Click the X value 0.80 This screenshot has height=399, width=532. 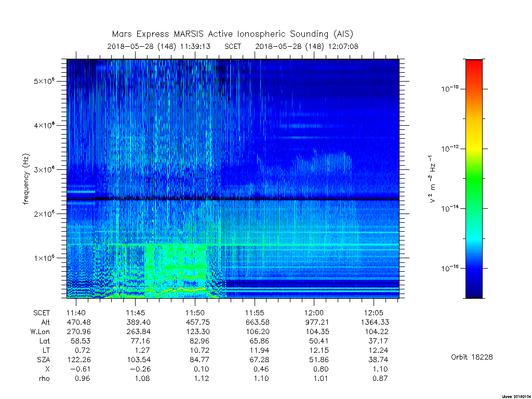tap(321, 369)
